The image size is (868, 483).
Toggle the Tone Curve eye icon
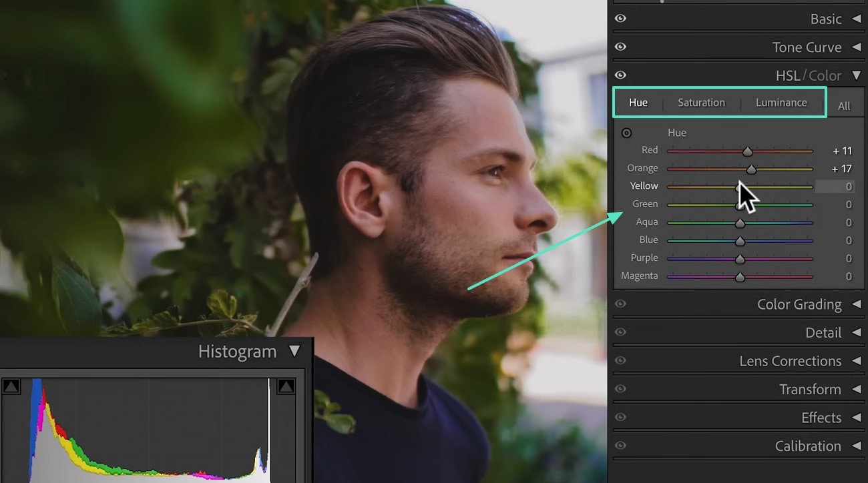click(620, 47)
